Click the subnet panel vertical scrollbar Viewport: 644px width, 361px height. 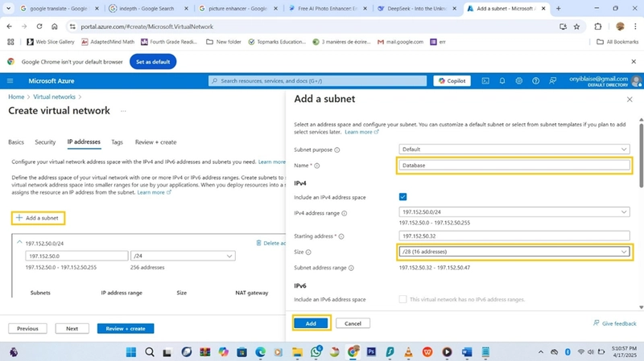pos(641,155)
